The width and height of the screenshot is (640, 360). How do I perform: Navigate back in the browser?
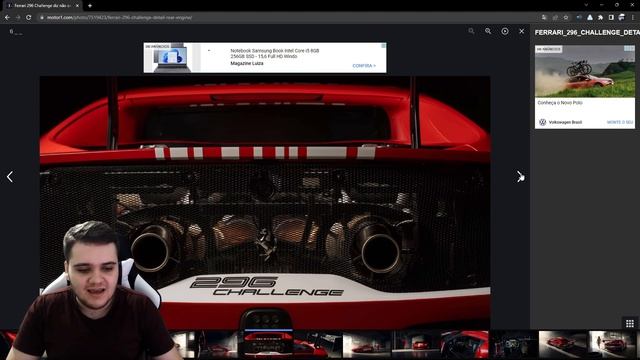tap(7, 18)
